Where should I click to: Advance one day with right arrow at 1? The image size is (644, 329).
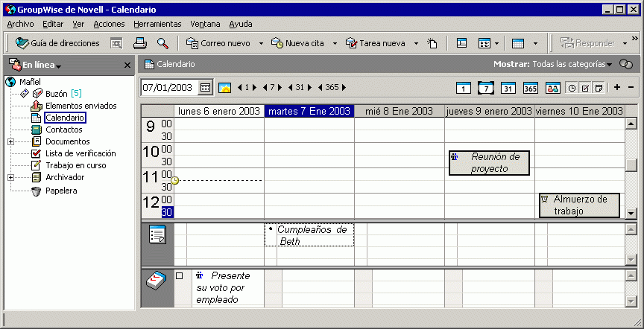[254, 87]
